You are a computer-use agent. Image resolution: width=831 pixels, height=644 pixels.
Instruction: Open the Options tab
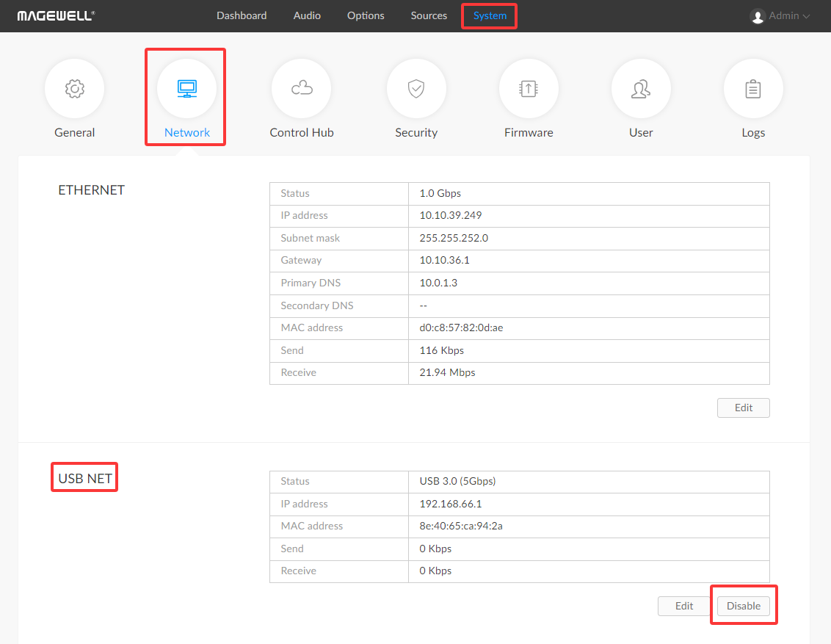tap(366, 15)
